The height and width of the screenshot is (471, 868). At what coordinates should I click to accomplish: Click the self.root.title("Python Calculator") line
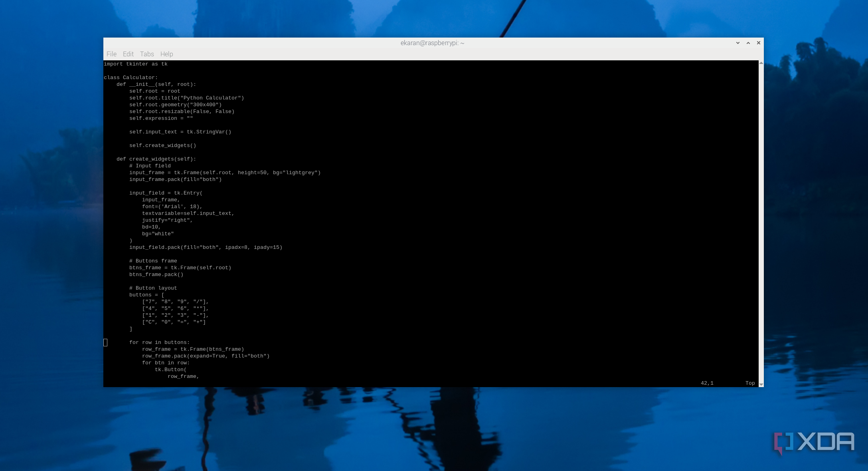[x=187, y=98]
